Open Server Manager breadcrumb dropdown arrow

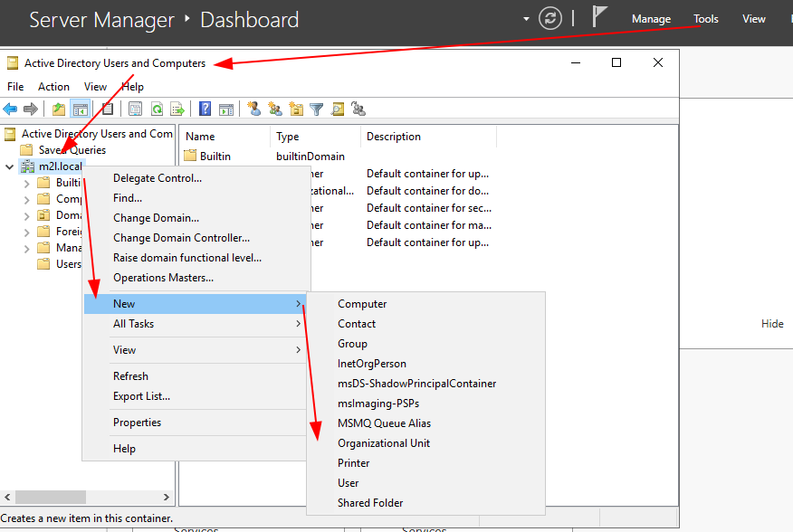tap(526, 19)
